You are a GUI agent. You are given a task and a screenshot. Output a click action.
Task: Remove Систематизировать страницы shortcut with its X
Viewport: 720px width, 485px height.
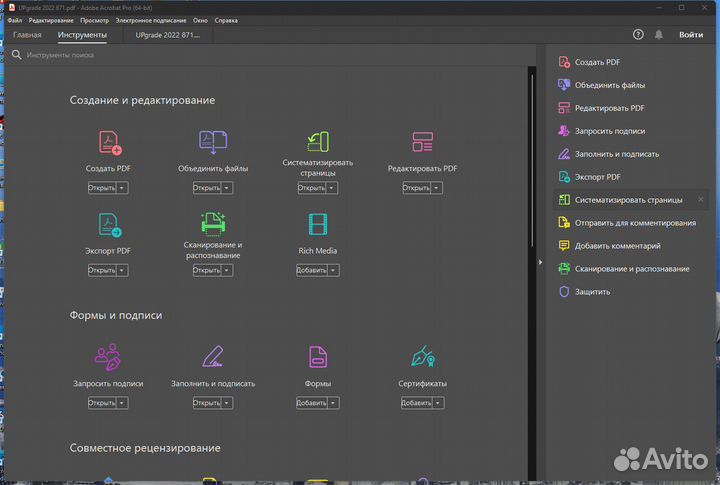coord(701,199)
